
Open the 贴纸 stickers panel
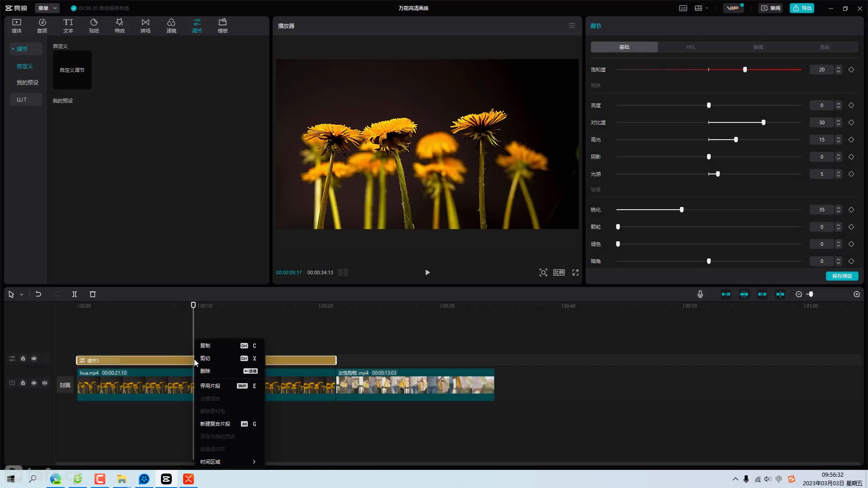(x=94, y=26)
